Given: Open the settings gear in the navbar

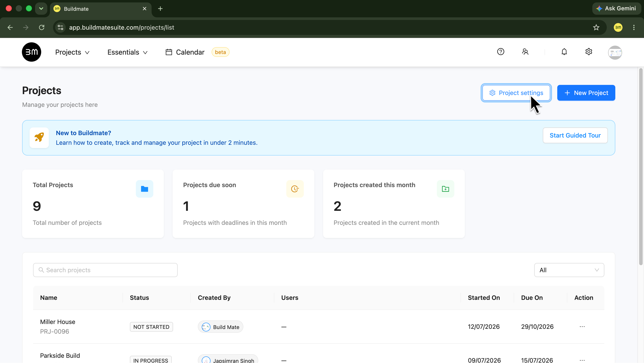Looking at the screenshot, I should point(589,52).
